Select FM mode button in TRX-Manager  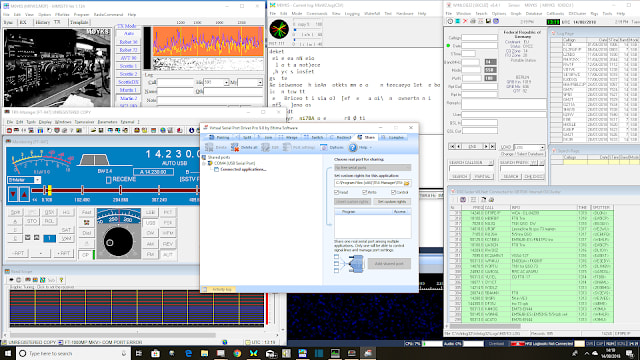151,254
